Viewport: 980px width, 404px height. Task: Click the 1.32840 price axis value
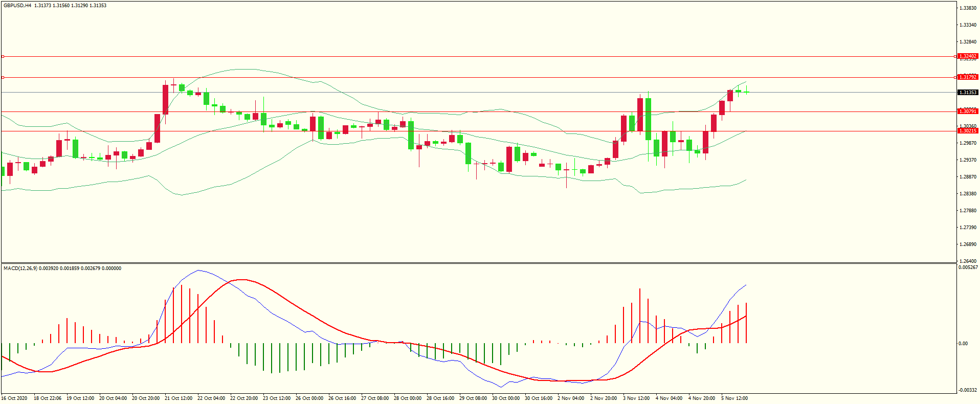point(968,42)
